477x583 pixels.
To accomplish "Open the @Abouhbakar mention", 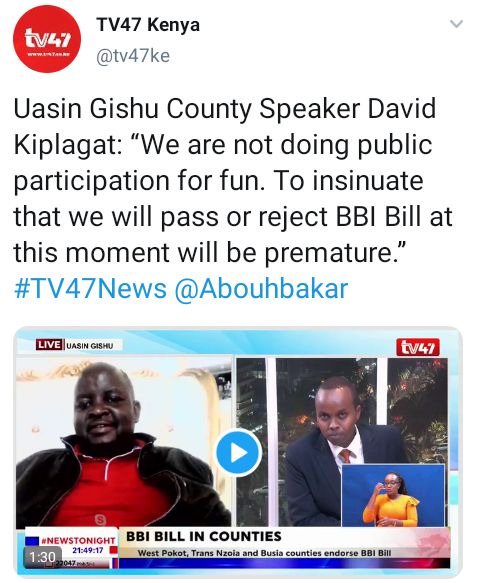I will pyautogui.click(x=261, y=289).
